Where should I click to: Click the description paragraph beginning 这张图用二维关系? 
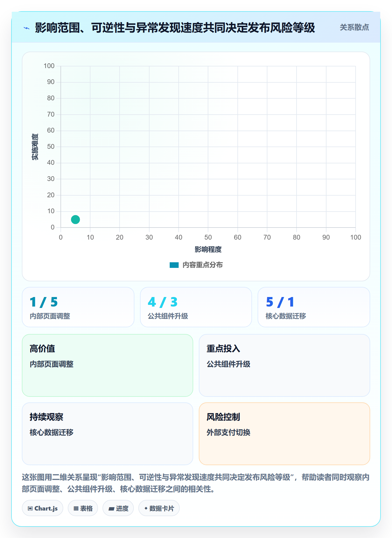tap(196, 483)
